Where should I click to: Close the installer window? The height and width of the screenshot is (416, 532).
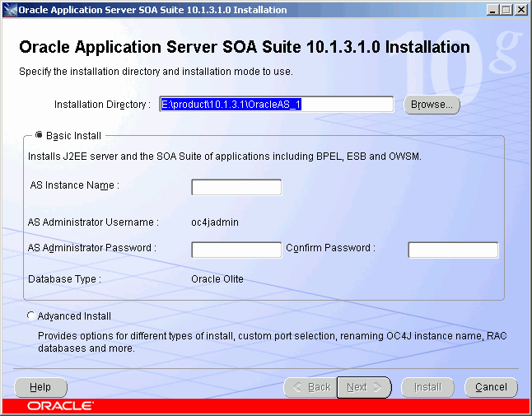(x=521, y=10)
